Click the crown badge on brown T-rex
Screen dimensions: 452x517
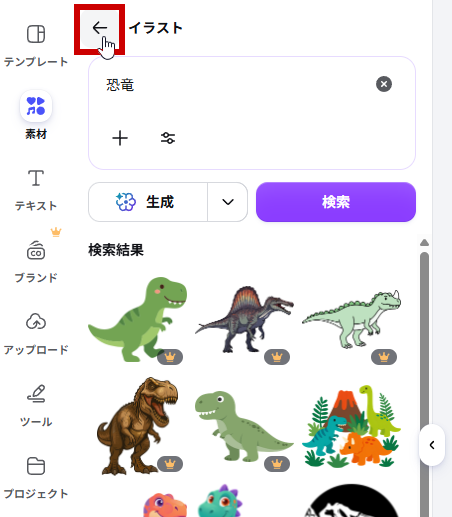click(x=170, y=464)
